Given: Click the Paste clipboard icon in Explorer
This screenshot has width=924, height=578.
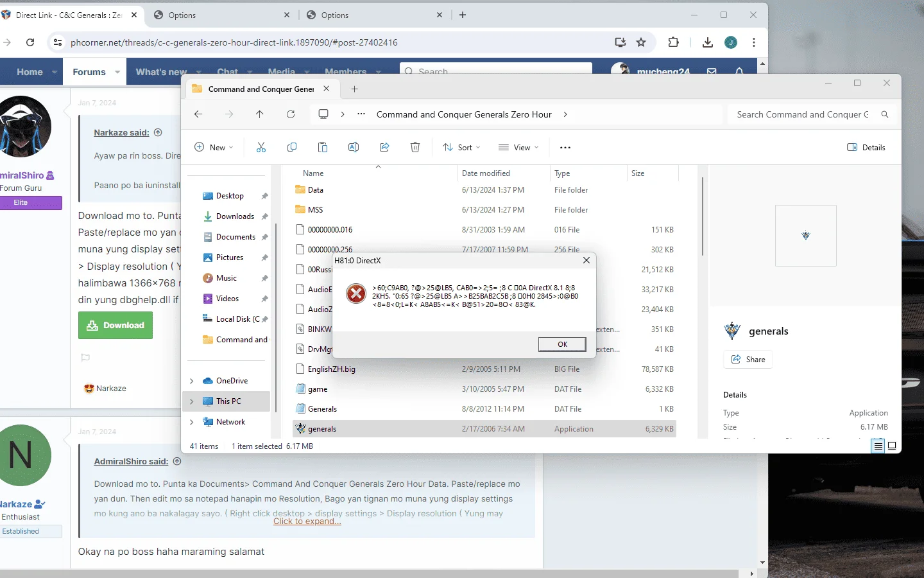Looking at the screenshot, I should 323,148.
